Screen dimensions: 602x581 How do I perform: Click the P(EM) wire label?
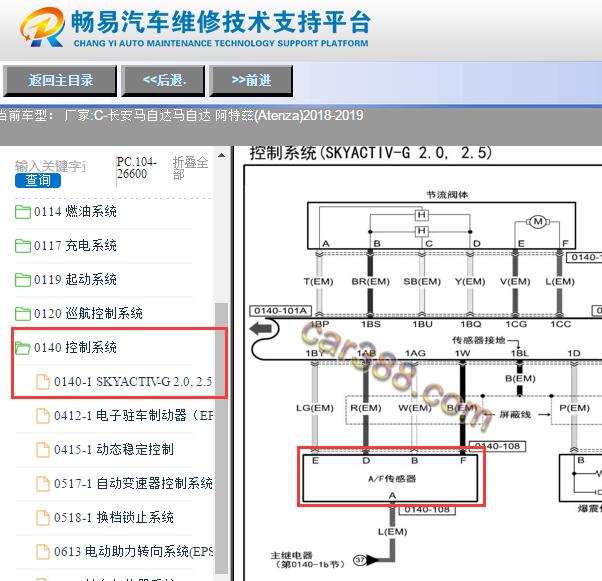[574, 408]
